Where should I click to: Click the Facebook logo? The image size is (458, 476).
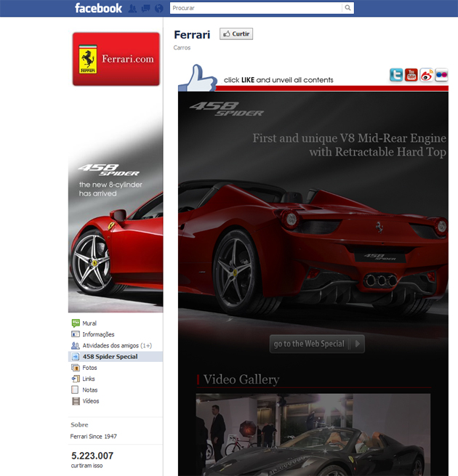(98, 8)
